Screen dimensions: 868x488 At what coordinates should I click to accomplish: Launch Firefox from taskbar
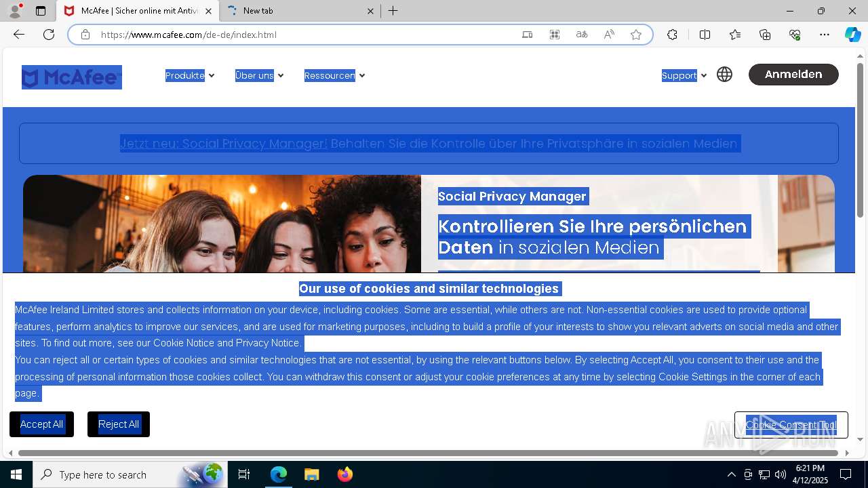tap(344, 474)
